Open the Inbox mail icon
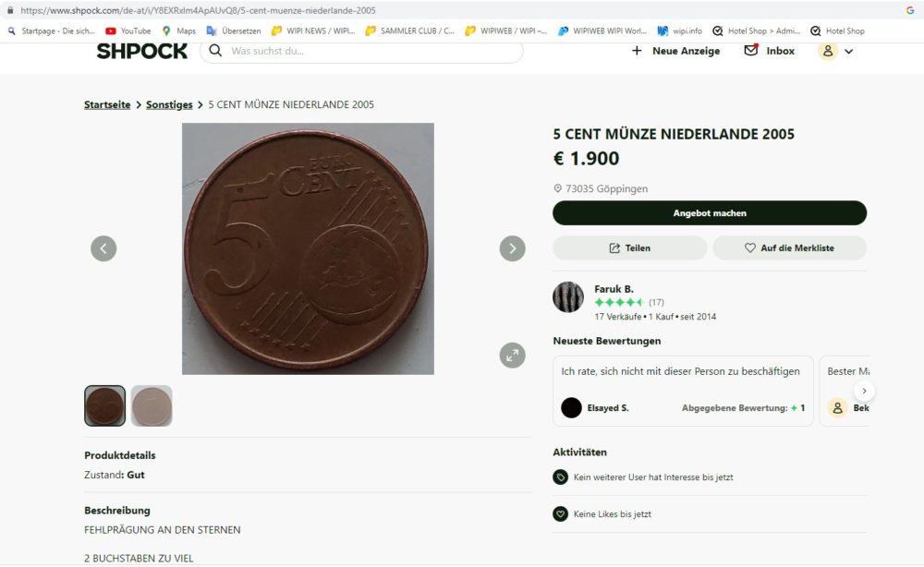Screen dimensions: 924x567 click(x=751, y=50)
